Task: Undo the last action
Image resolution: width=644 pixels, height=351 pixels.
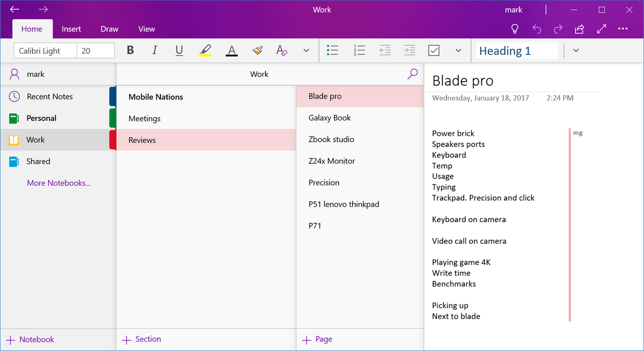Action: pyautogui.click(x=537, y=29)
